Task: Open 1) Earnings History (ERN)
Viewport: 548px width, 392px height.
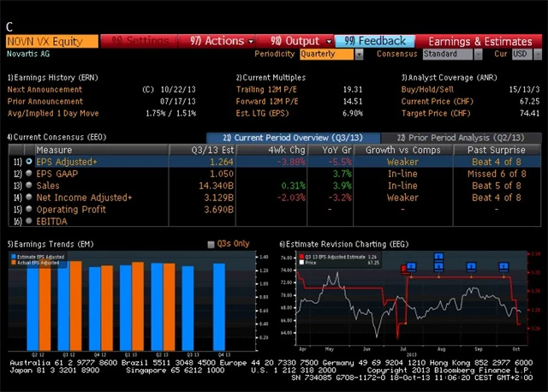Action: click(53, 78)
